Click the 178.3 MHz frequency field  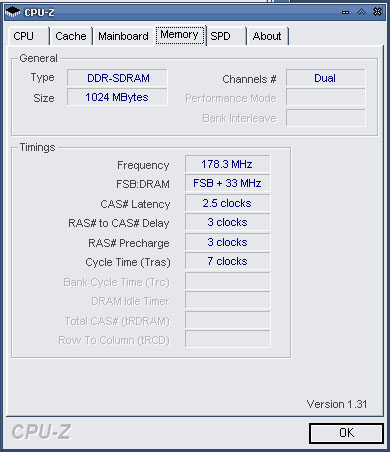[227, 164]
